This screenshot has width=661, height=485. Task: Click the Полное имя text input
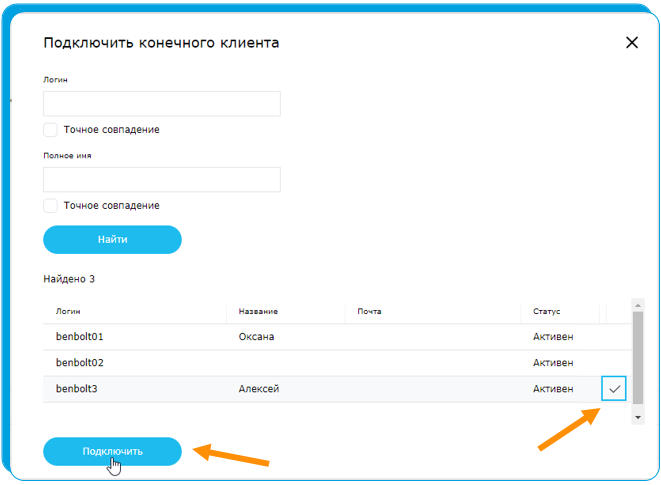pyautogui.click(x=162, y=180)
